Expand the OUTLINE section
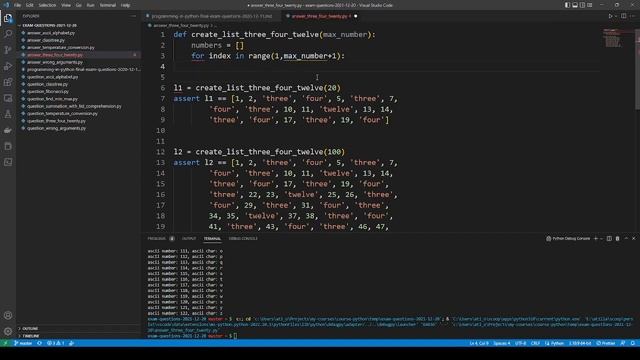This screenshot has height=360, width=640. click(30, 329)
